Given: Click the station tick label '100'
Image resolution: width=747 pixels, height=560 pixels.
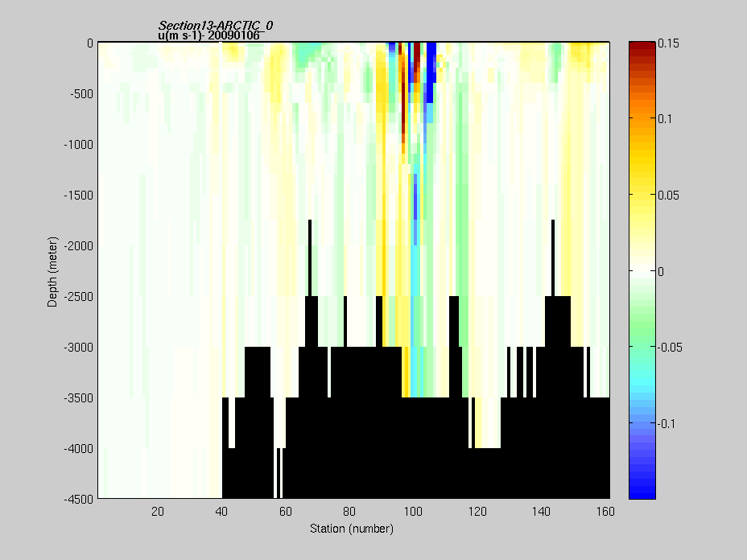Looking at the screenshot, I should pos(413,512).
